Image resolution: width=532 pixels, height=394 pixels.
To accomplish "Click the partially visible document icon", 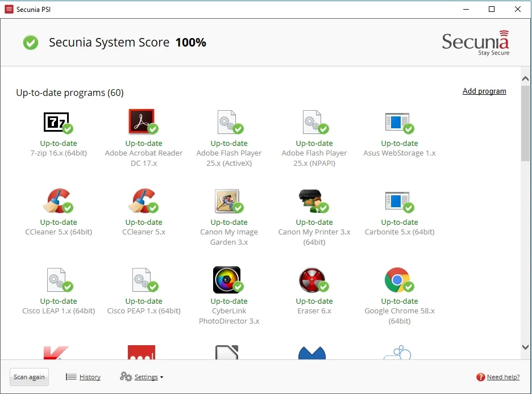I will (227, 353).
